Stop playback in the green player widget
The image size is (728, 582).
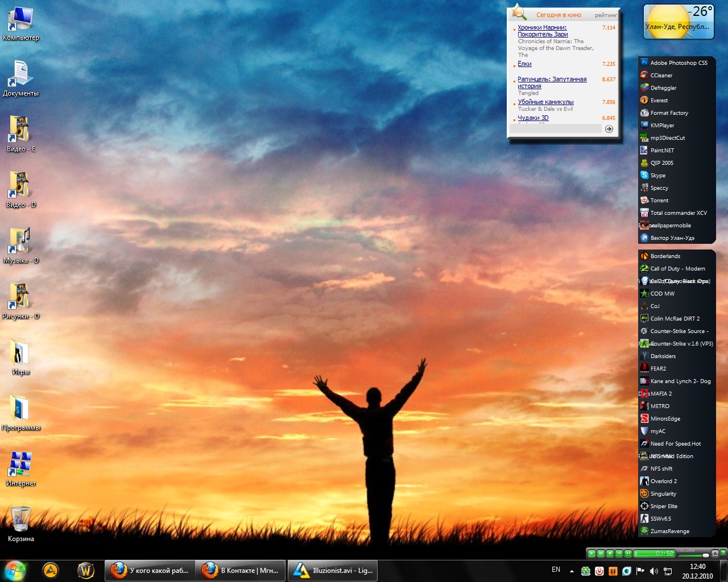(x=610, y=554)
